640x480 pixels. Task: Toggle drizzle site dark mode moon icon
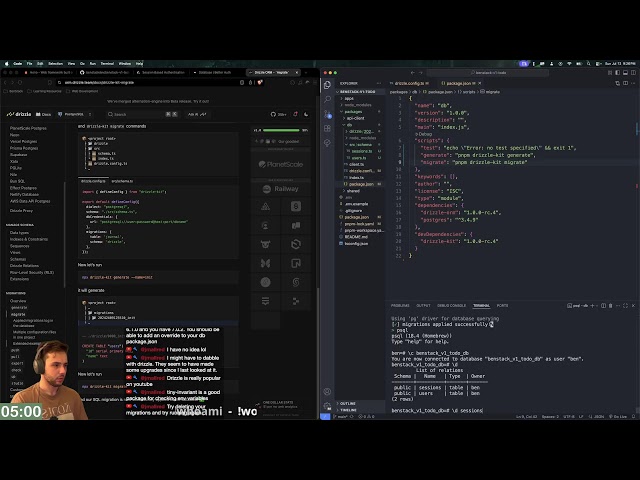pyautogui.click(x=306, y=114)
